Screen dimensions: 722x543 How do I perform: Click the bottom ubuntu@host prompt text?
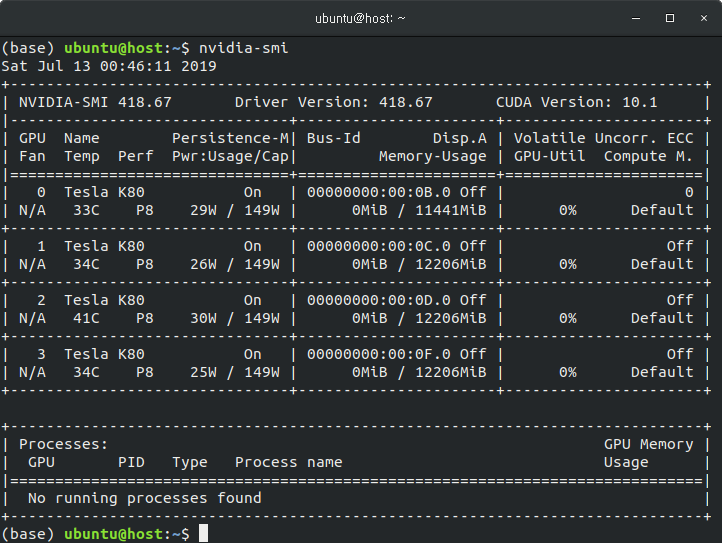113,534
